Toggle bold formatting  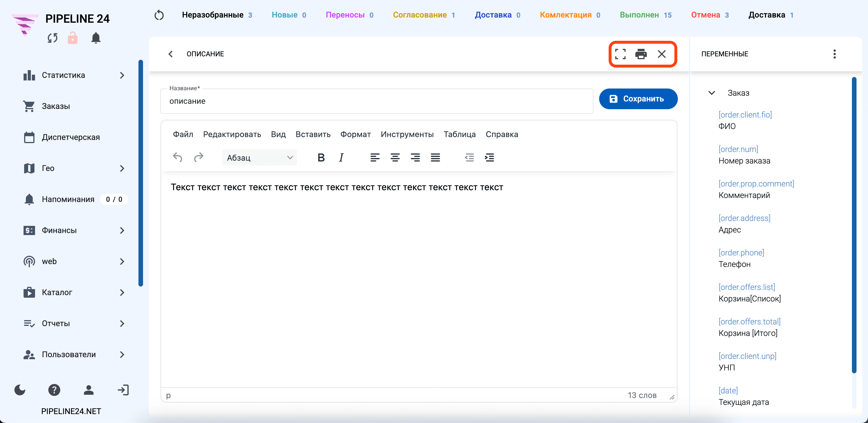[321, 157]
